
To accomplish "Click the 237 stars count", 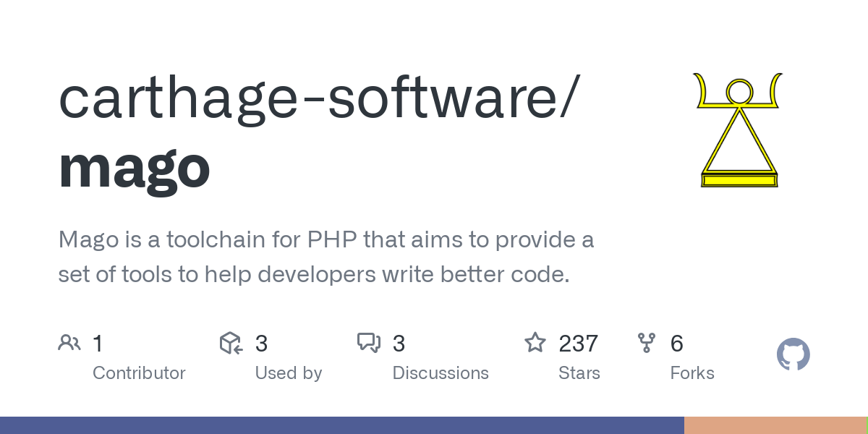I will click(x=578, y=344).
